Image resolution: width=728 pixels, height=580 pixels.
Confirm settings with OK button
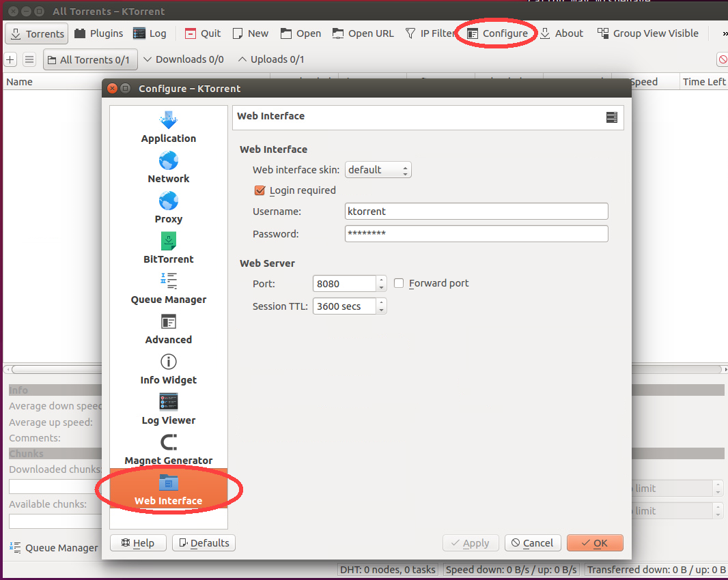pyautogui.click(x=595, y=543)
